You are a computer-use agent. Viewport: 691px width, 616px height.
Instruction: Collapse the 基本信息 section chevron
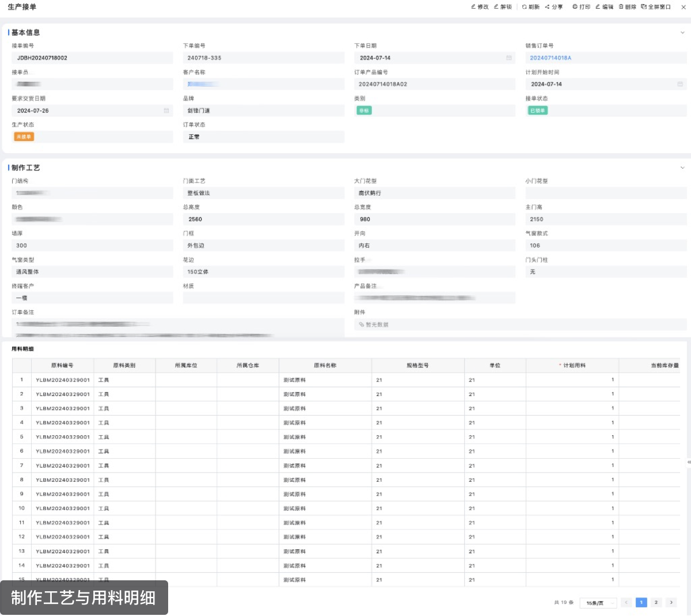pyautogui.click(x=682, y=33)
